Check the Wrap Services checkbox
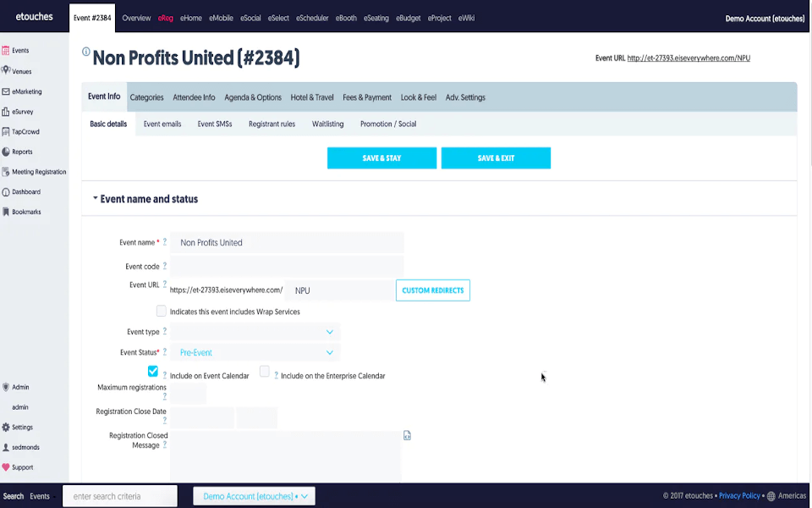 pyautogui.click(x=161, y=311)
